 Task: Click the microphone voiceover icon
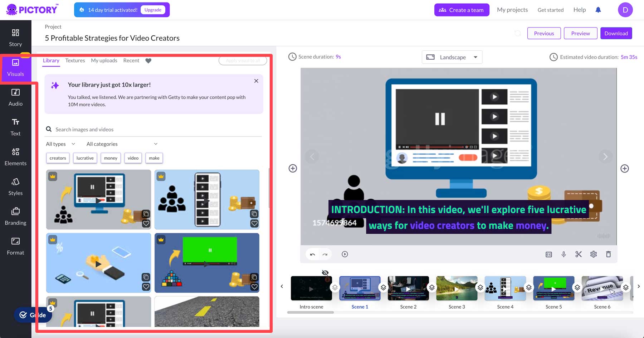(x=563, y=254)
